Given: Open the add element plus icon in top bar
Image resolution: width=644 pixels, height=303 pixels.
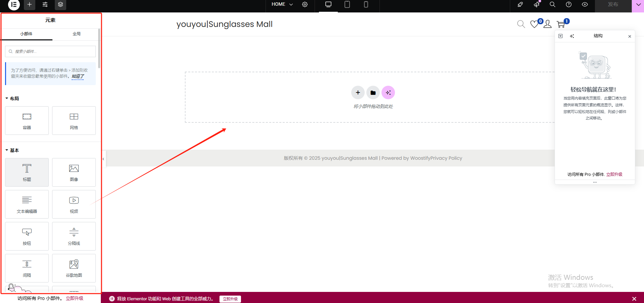Looking at the screenshot, I should (x=30, y=5).
